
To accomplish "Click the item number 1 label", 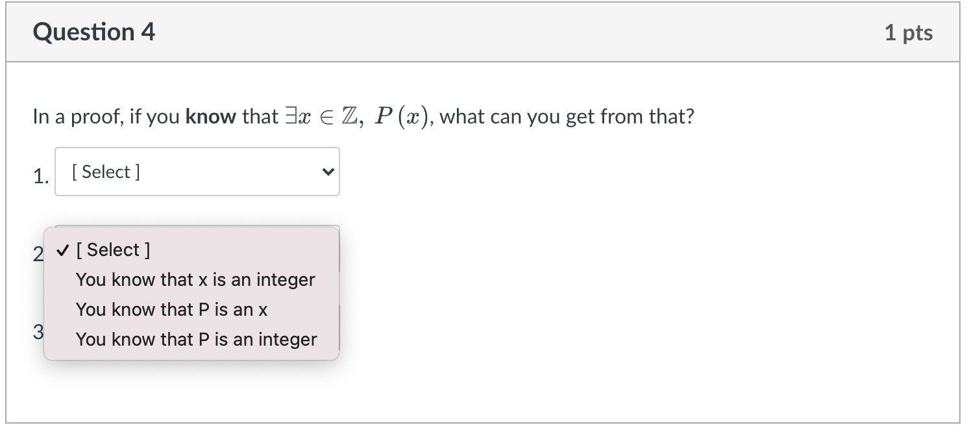I will [x=40, y=176].
